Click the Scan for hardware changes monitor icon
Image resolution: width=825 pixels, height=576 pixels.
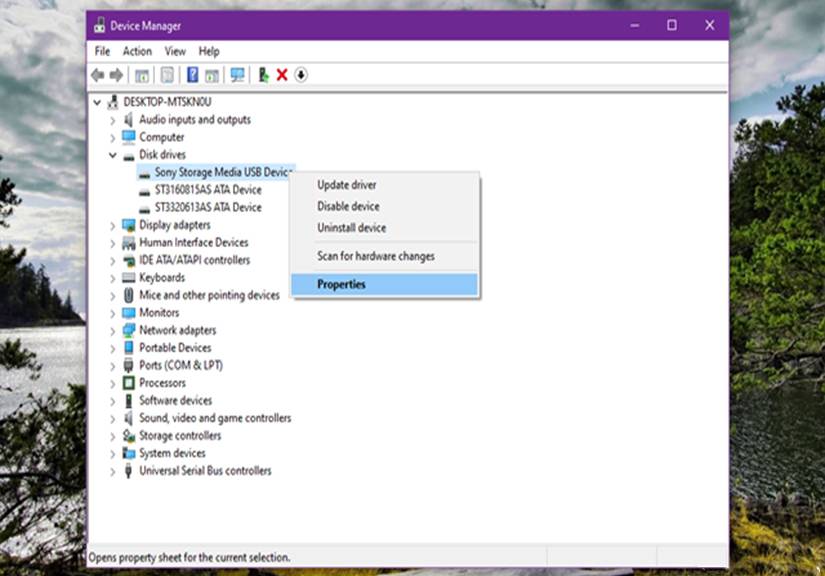[237, 75]
